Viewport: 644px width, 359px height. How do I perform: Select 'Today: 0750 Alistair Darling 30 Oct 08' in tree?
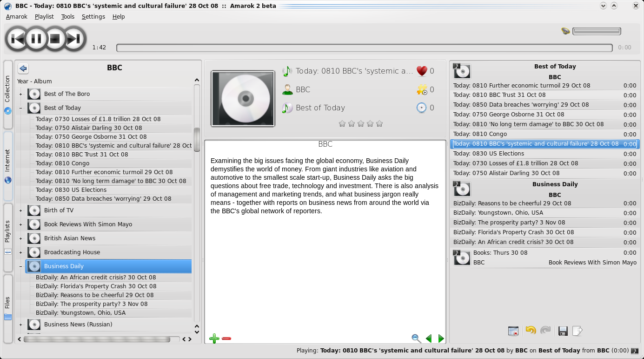89,128
